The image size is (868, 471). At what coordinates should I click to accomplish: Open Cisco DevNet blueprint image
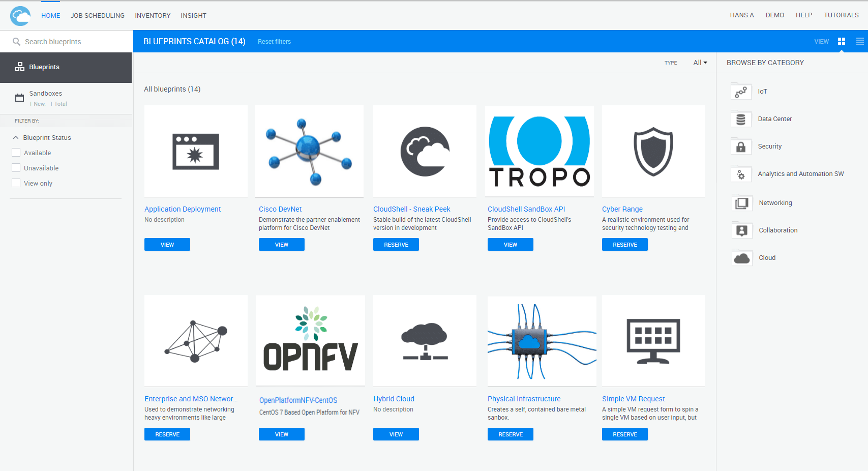309,151
